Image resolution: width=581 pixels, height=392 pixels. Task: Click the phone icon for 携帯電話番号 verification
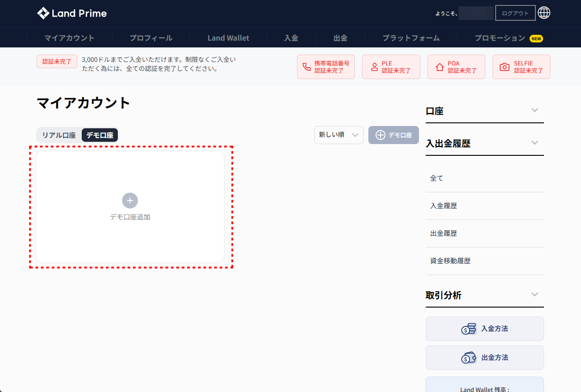[307, 67]
